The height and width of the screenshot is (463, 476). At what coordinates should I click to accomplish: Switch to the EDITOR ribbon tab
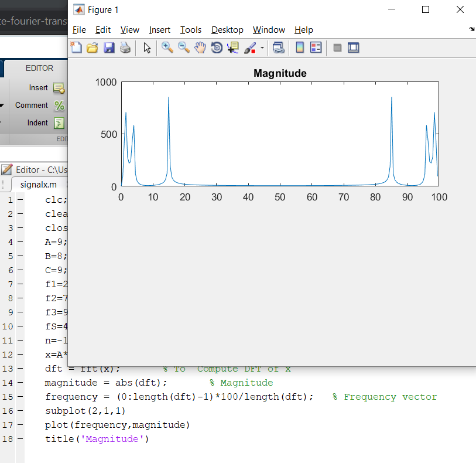click(39, 68)
